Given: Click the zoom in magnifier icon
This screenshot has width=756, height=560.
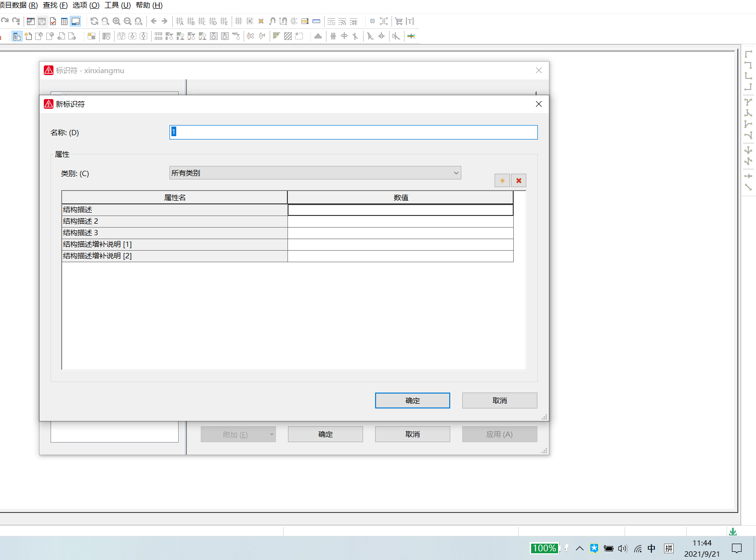Looking at the screenshot, I should [x=117, y=21].
